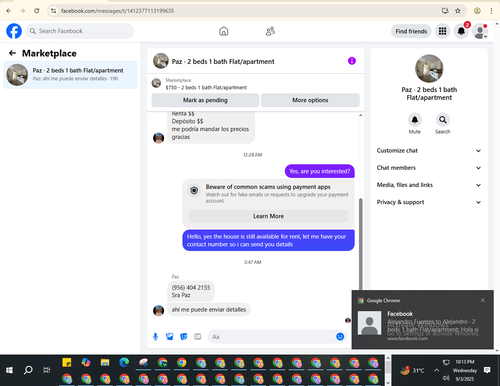Screen dimensions: 500x386
Task: Click Mark as pending button
Action: tap(205, 100)
